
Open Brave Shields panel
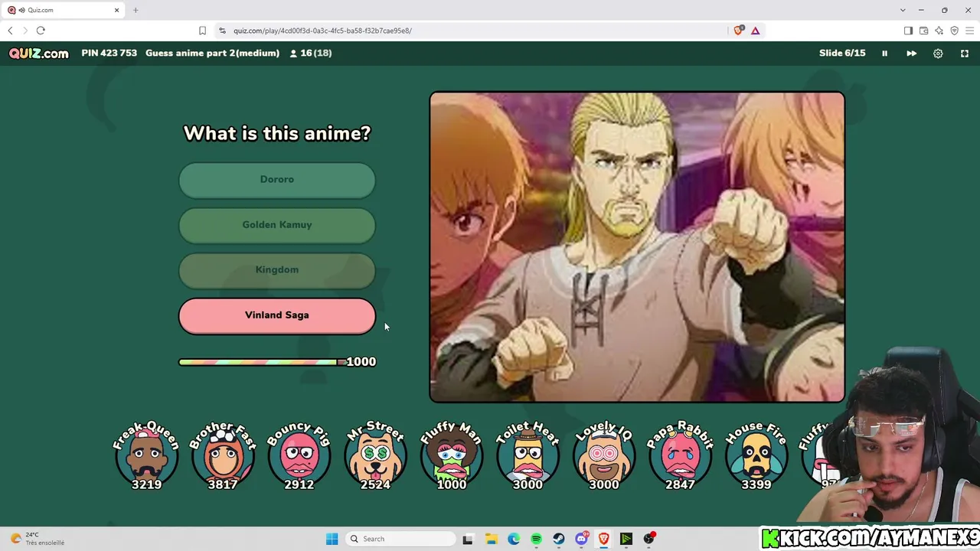(738, 31)
